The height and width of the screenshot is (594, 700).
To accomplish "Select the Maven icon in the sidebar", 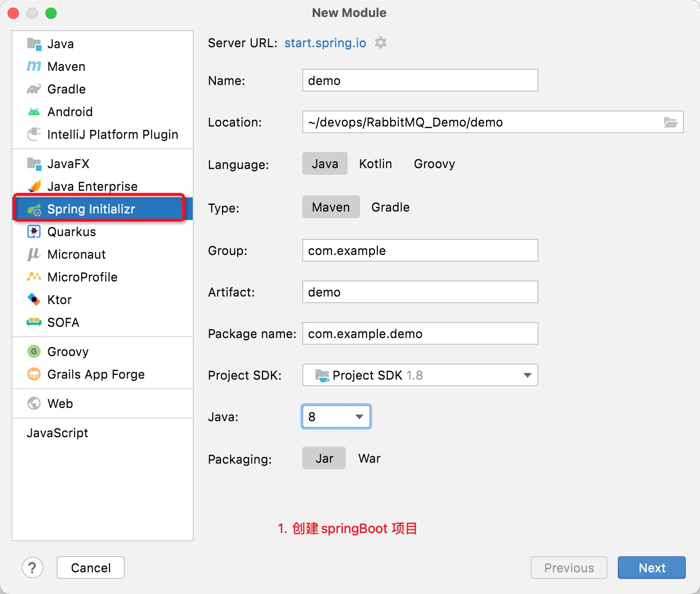I will tap(34, 67).
